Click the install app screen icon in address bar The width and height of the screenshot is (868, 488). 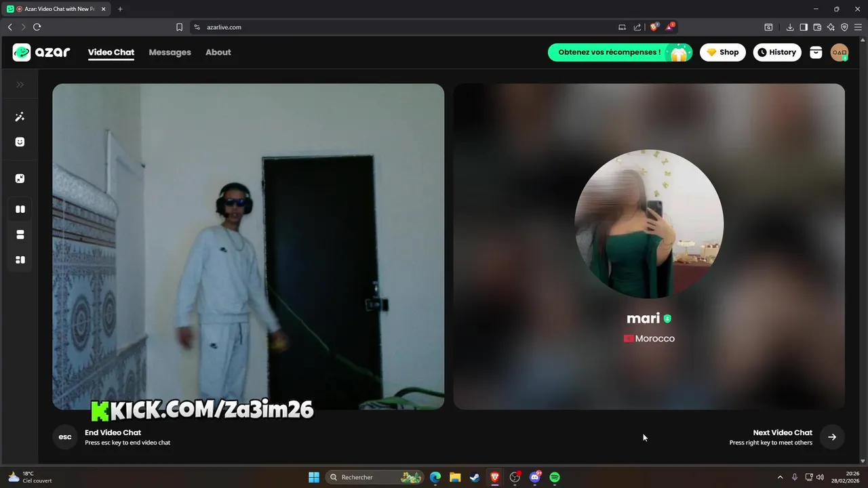(x=622, y=27)
